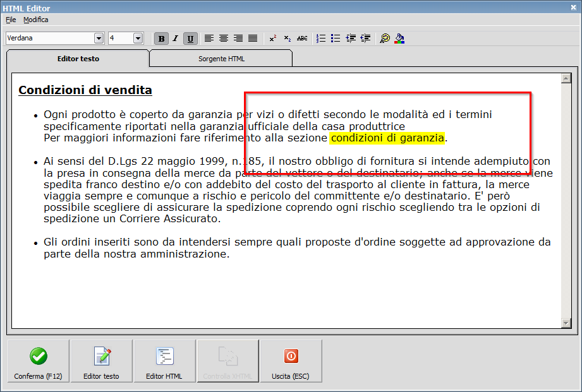Toggle bold formatting
Image resolution: width=582 pixels, height=392 pixels.
point(162,39)
